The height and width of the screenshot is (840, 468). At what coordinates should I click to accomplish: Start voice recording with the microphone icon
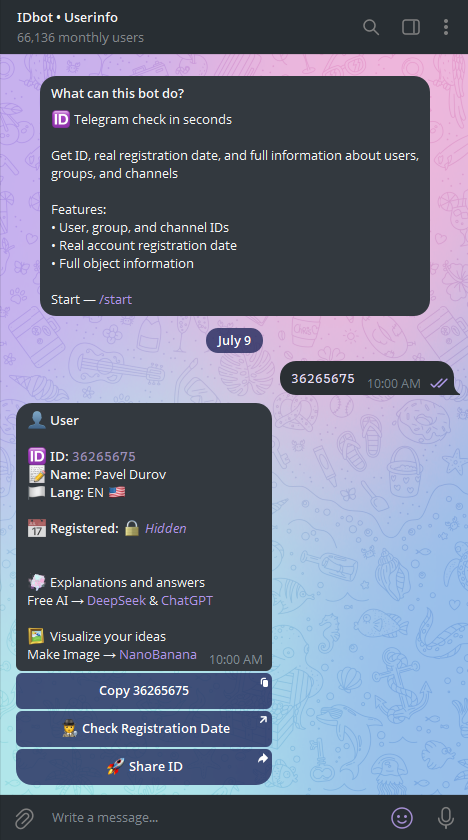click(x=446, y=818)
